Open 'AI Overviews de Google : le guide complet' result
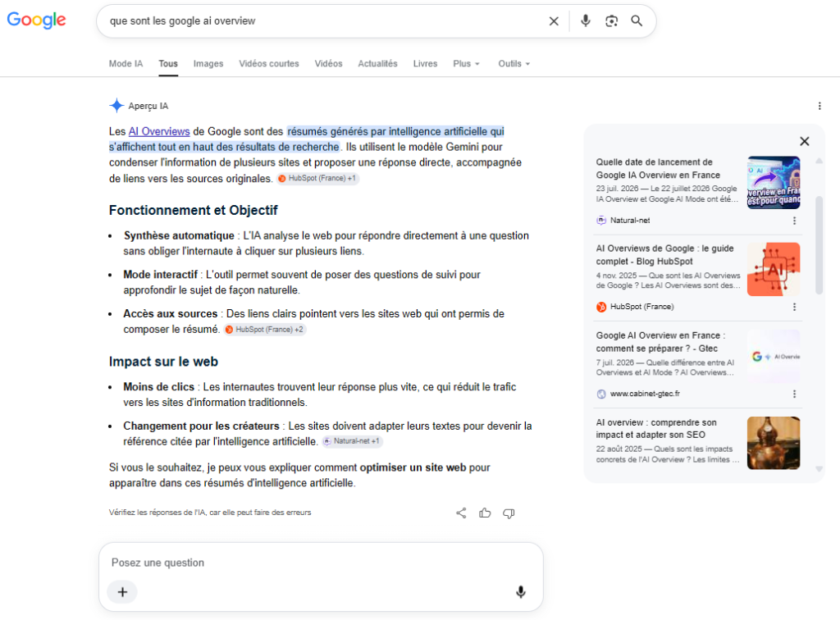Image resolution: width=840 pixels, height=620 pixels. (x=664, y=255)
